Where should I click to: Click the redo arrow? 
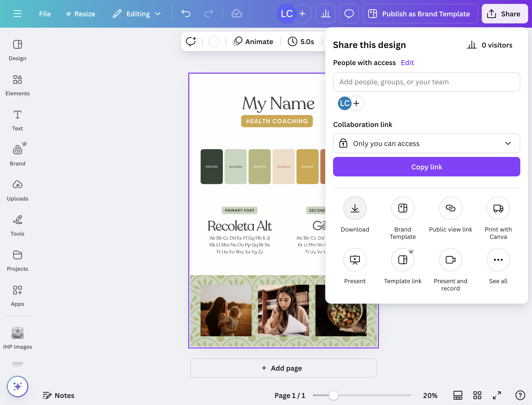coord(208,14)
